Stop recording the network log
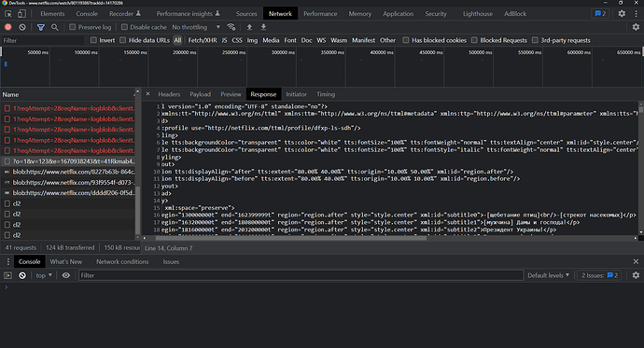 (x=7, y=27)
